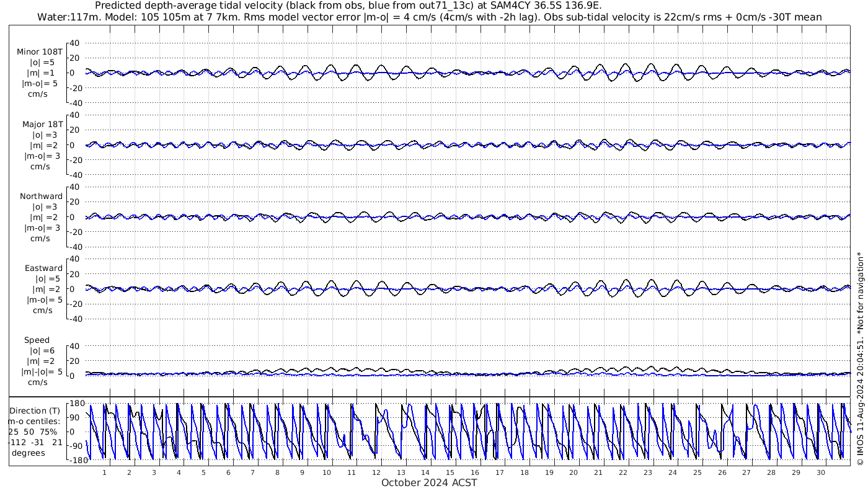Click the 'degrees' unit label

(x=29, y=453)
